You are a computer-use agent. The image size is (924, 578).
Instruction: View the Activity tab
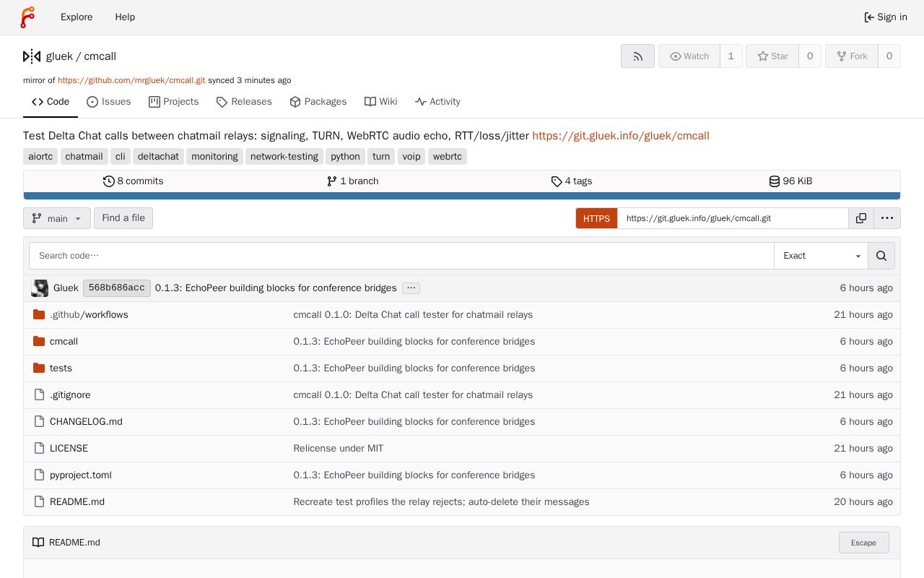coord(437,102)
